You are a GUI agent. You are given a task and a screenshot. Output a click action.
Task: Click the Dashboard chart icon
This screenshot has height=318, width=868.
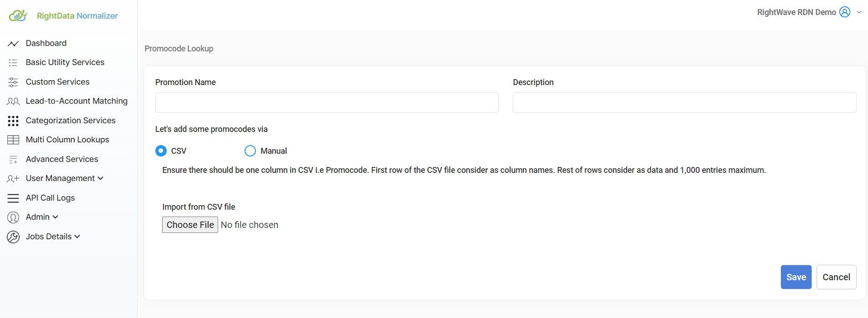point(13,44)
